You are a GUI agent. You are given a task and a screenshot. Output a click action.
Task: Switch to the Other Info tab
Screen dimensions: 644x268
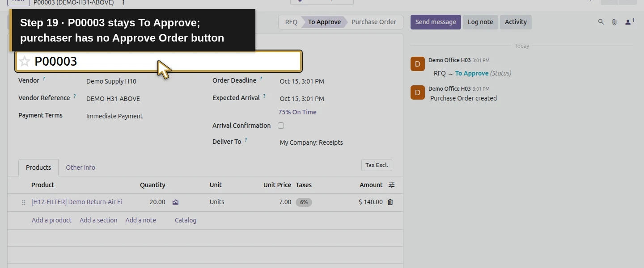80,167
